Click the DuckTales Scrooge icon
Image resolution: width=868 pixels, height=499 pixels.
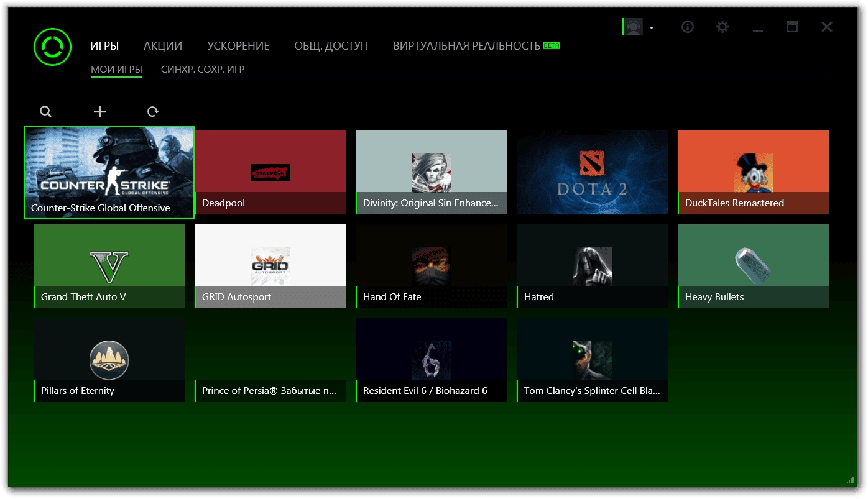[753, 173]
